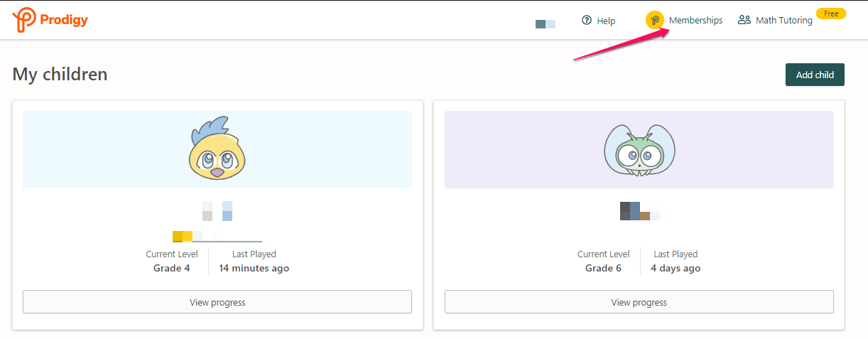The width and height of the screenshot is (868, 339).
Task: Click the '4 days ago' text
Action: tap(676, 268)
